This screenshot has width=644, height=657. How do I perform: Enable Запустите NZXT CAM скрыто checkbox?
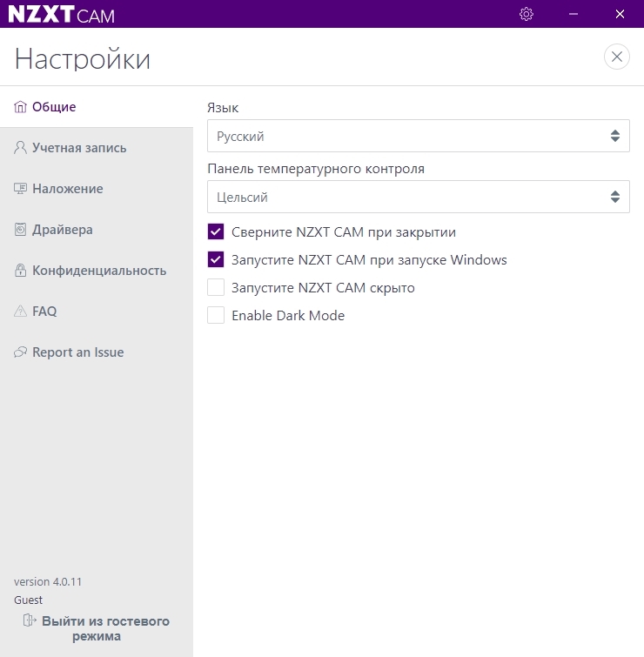point(216,287)
